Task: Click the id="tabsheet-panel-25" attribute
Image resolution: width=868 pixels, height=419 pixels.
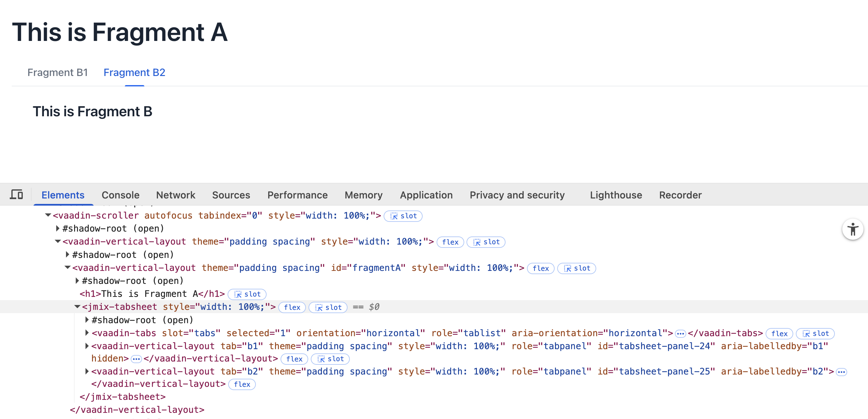Action: pyautogui.click(x=656, y=372)
